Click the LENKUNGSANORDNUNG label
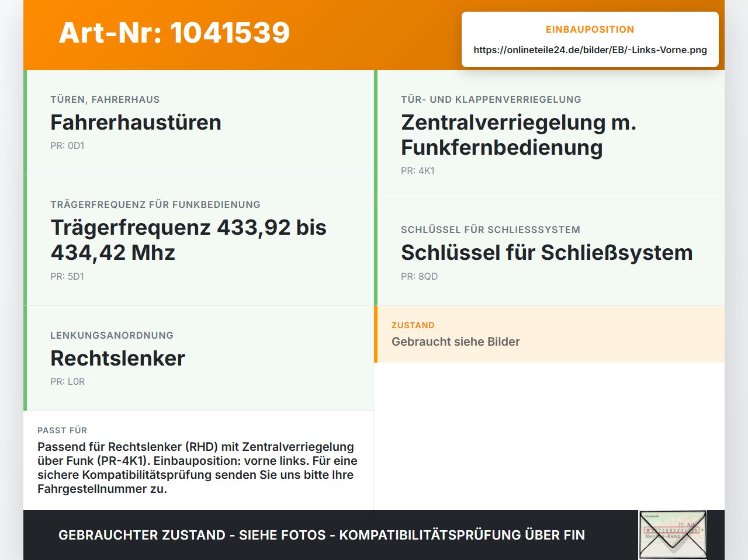 tap(112, 335)
